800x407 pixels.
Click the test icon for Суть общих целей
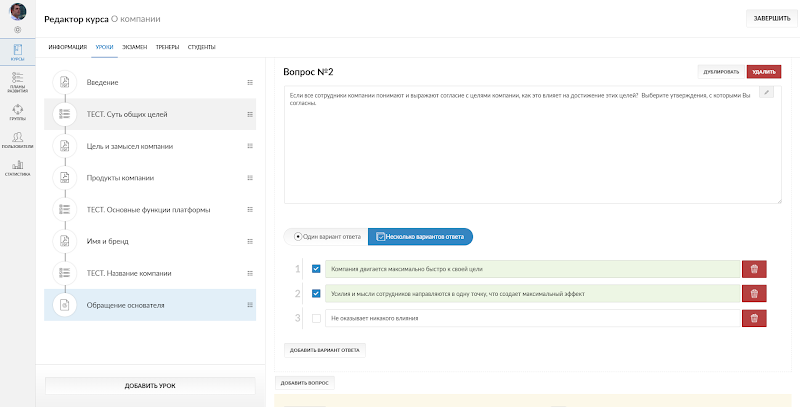tap(65, 114)
